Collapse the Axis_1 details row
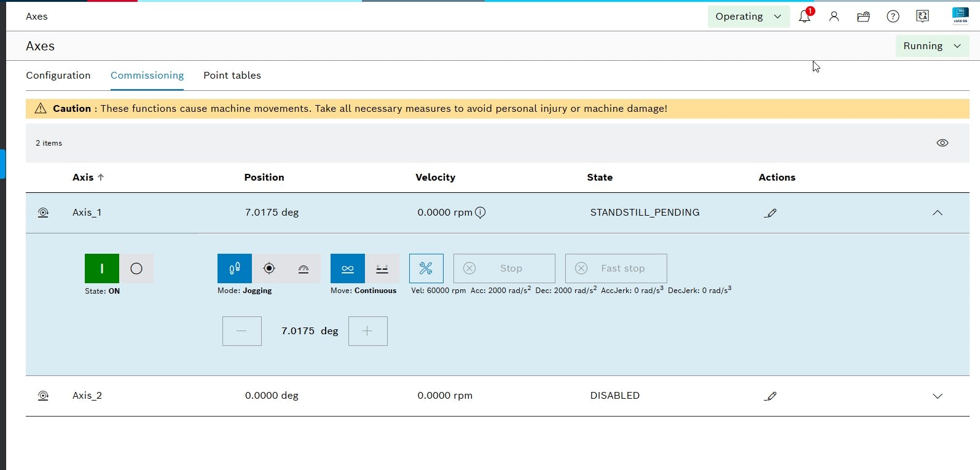Screen dimensions: 980x470 (x=938, y=213)
